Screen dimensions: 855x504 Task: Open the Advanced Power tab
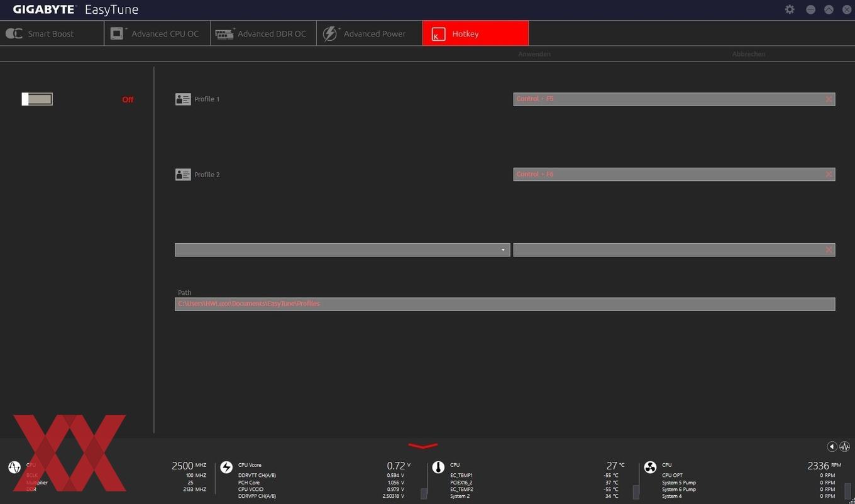tap(369, 33)
